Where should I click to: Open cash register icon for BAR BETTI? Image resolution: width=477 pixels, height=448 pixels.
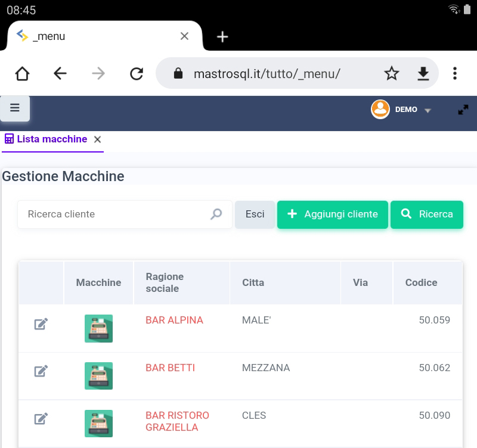point(98,375)
